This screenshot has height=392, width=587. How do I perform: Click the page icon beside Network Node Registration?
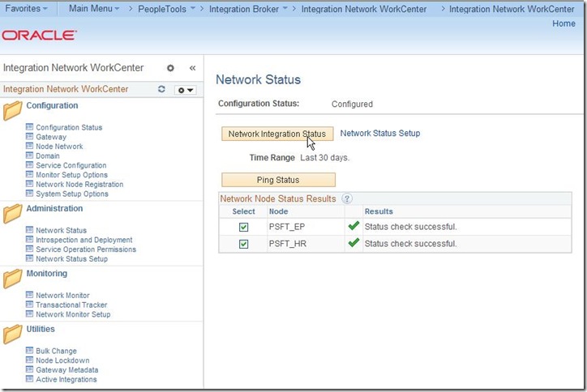(x=29, y=184)
